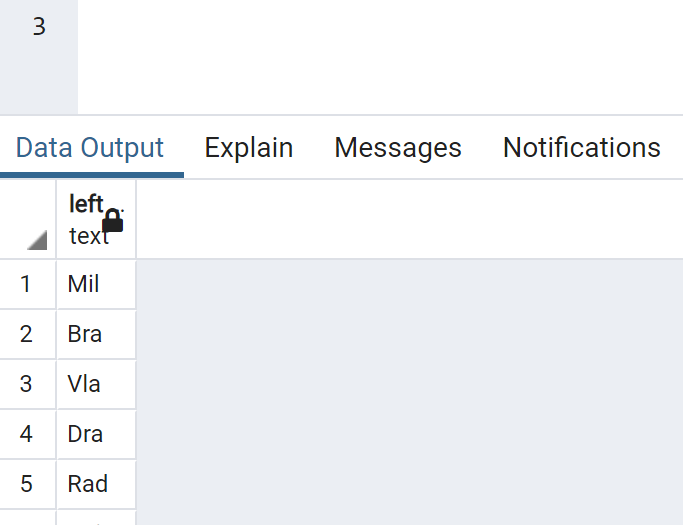Click the cell containing Vla
This screenshot has height=525, width=683.
click(96, 384)
